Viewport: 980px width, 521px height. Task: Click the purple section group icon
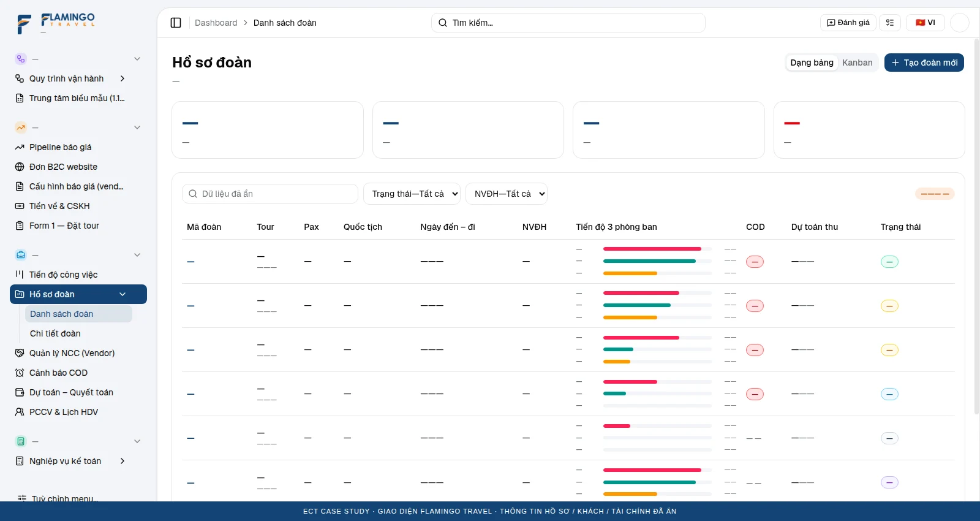pos(21,59)
